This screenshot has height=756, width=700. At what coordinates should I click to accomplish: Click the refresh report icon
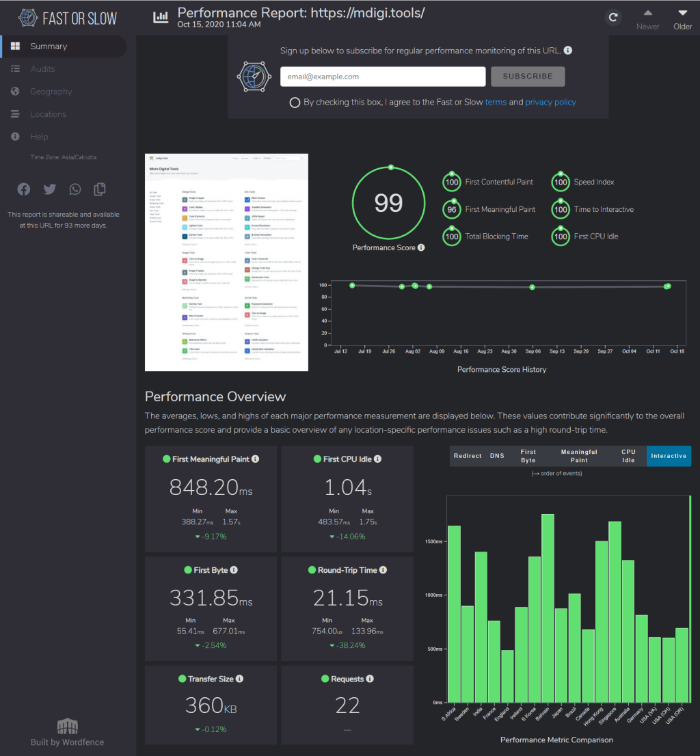click(613, 18)
